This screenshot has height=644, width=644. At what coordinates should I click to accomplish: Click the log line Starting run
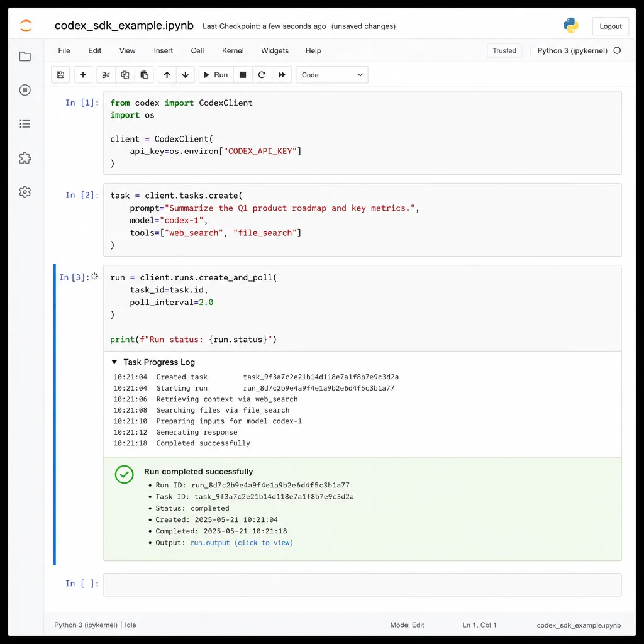tap(254, 387)
